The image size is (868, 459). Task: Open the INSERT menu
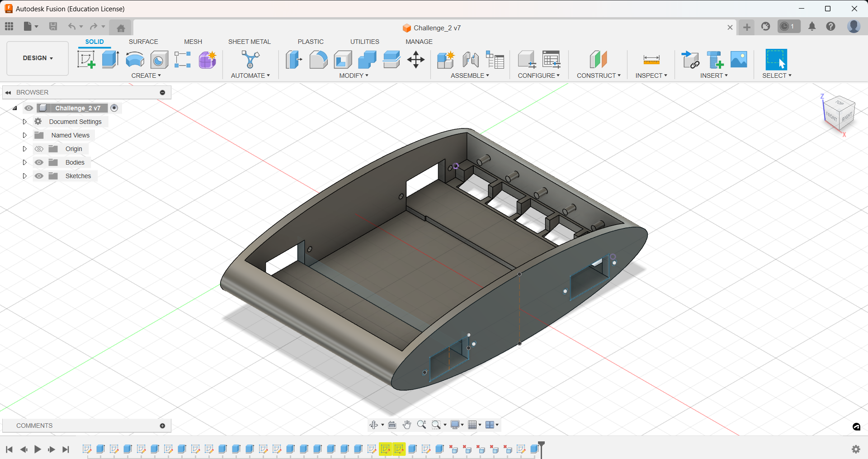click(714, 76)
